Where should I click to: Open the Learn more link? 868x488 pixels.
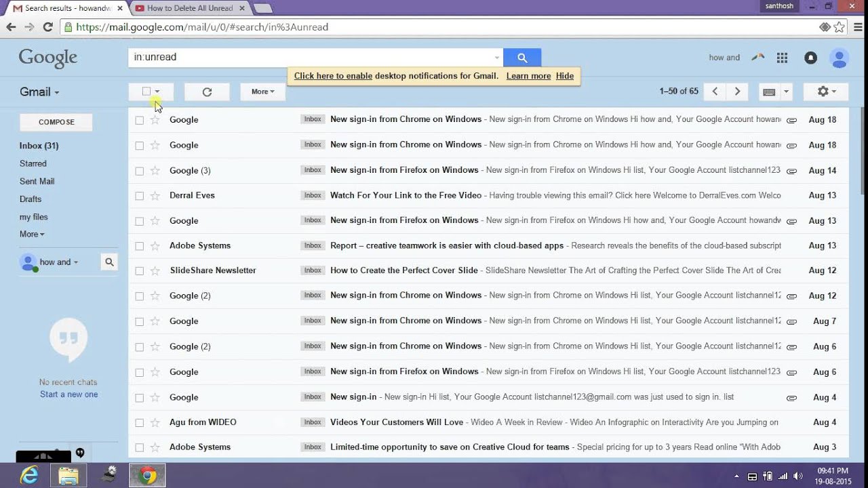pos(528,76)
